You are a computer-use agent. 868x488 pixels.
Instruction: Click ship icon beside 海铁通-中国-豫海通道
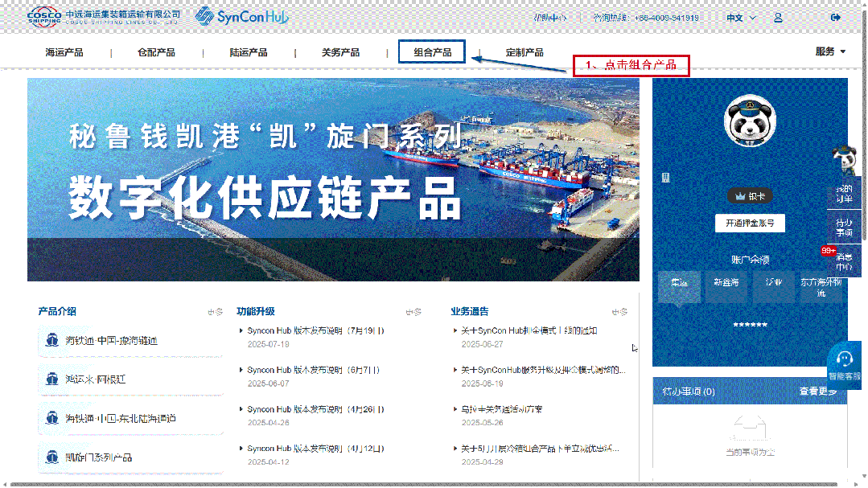pos(52,340)
